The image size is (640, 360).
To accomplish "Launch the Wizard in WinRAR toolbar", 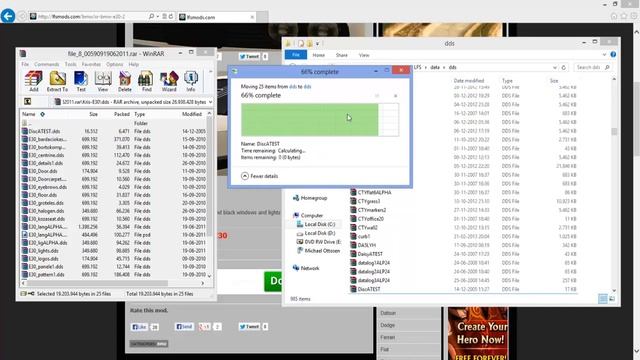I will coord(169,81).
